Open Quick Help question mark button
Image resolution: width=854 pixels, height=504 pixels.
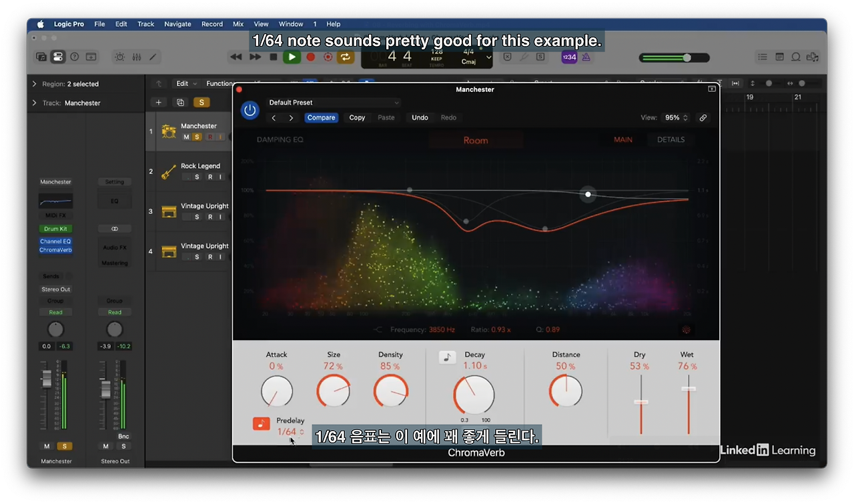(75, 57)
